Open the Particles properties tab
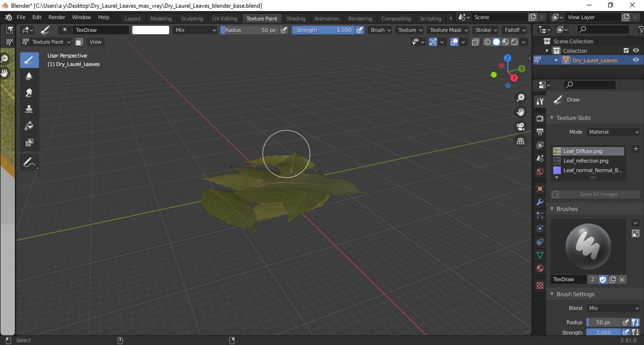 (540, 215)
